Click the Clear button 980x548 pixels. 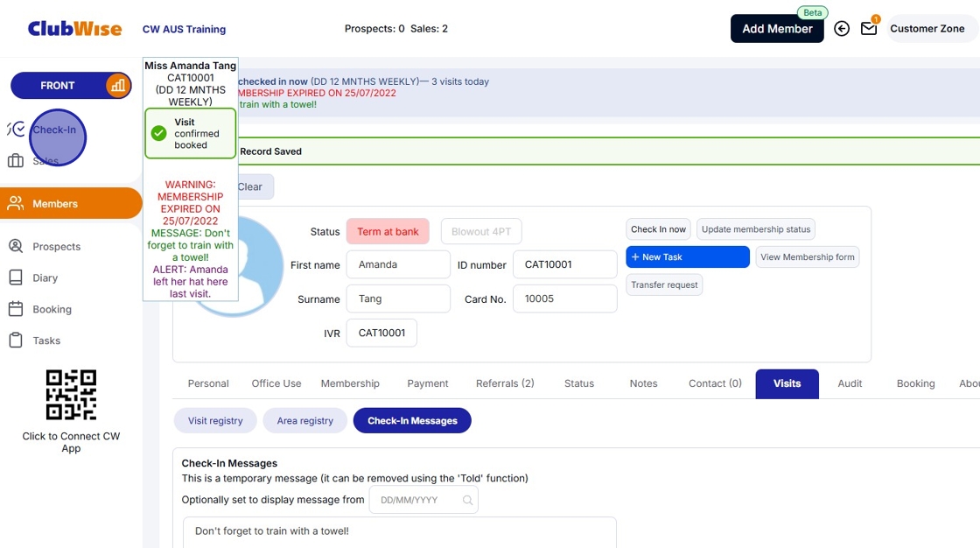click(x=255, y=186)
